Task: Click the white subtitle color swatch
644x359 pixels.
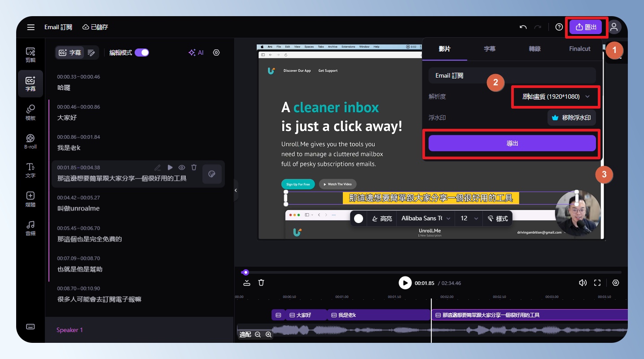Action: pyautogui.click(x=358, y=219)
